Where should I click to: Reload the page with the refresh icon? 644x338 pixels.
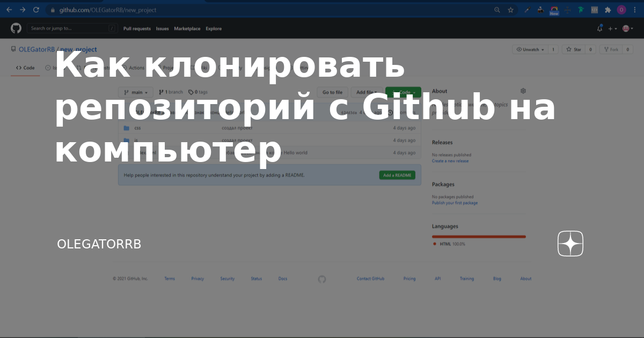tap(36, 10)
